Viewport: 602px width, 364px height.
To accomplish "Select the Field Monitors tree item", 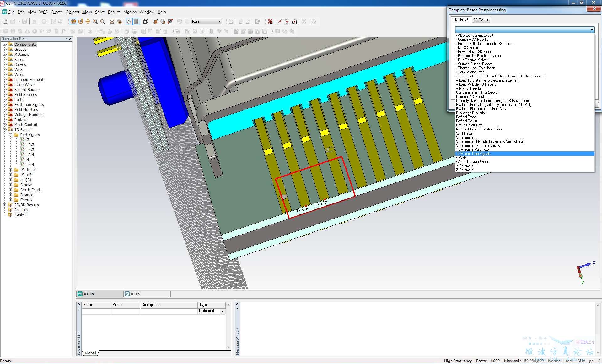I will (26, 110).
